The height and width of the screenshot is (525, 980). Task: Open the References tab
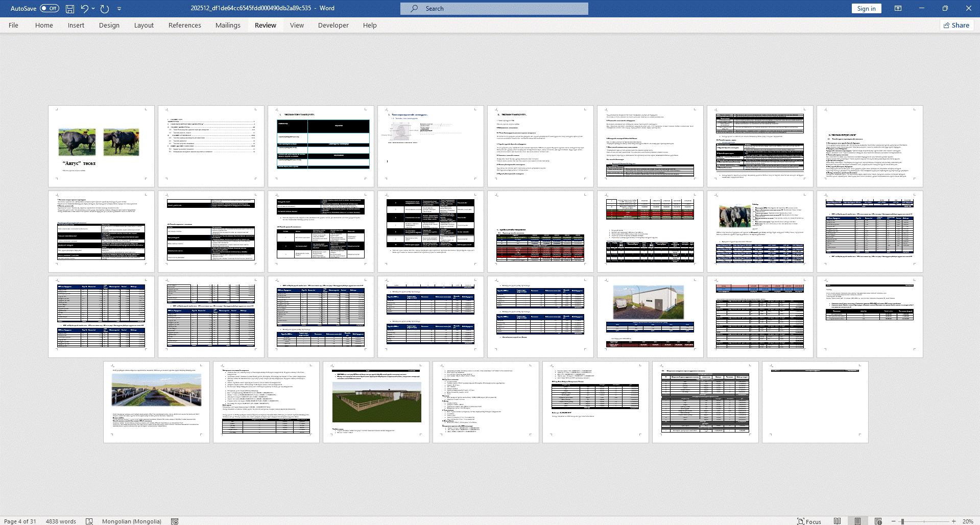(184, 25)
